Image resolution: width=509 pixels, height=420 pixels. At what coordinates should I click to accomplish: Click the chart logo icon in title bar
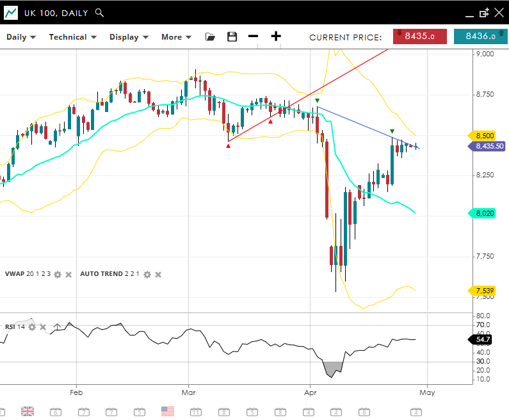11,12
